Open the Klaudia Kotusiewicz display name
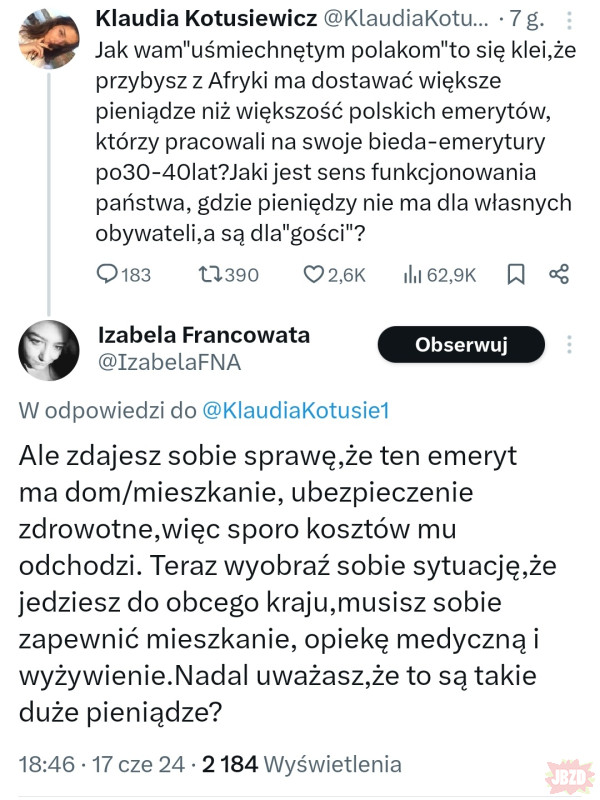Image resolution: width=600 pixels, height=800 pixels. tap(206, 18)
